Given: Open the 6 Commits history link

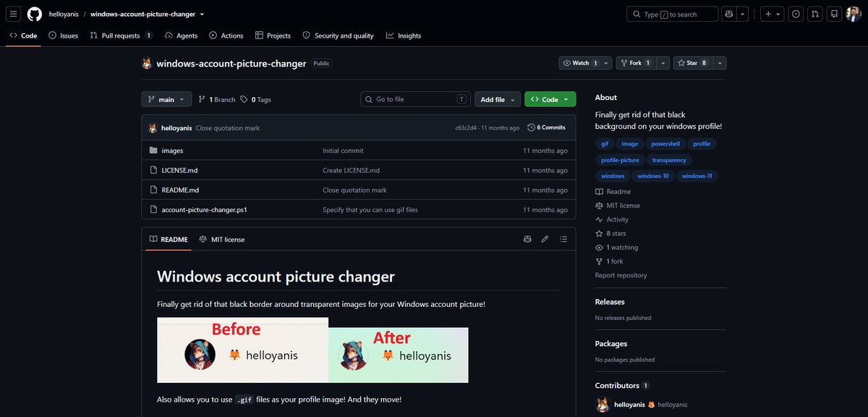Looking at the screenshot, I should coord(547,127).
